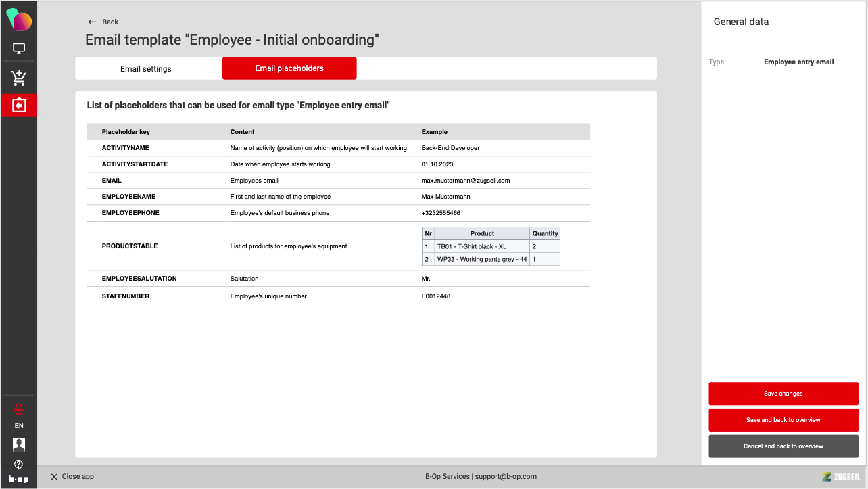This screenshot has height=489, width=868.
Task: Go back using the Back arrow link
Action: pos(103,22)
